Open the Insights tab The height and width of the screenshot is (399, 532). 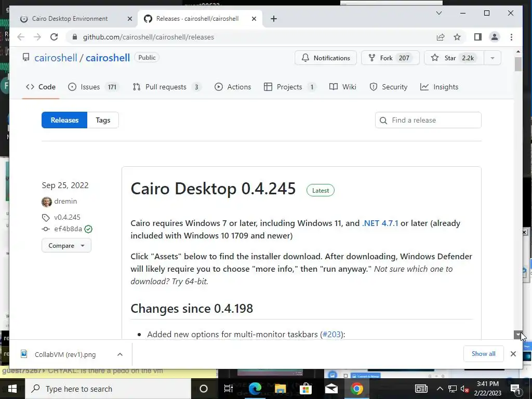[x=440, y=87]
